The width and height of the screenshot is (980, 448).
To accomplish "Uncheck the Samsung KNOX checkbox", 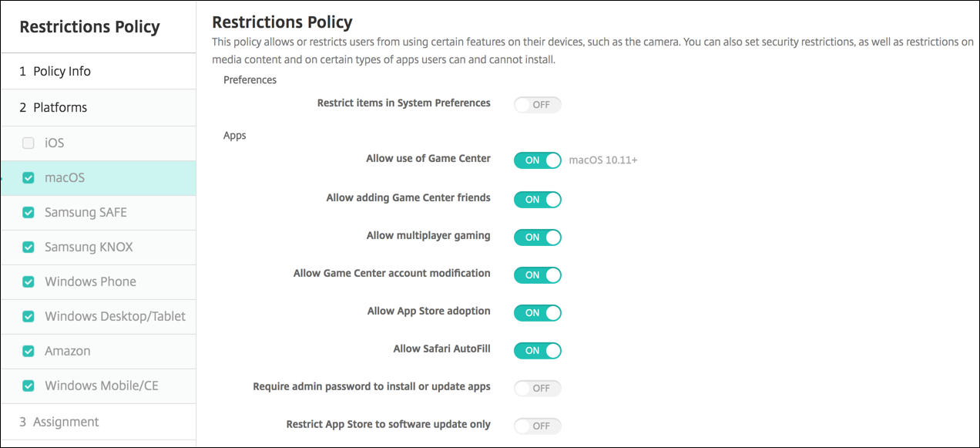I will coord(29,248).
